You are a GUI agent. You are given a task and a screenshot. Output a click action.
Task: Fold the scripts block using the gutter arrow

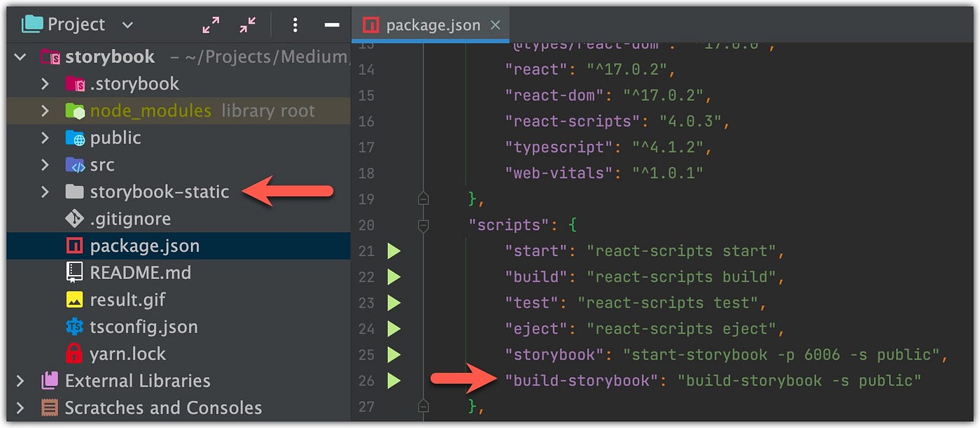(423, 224)
